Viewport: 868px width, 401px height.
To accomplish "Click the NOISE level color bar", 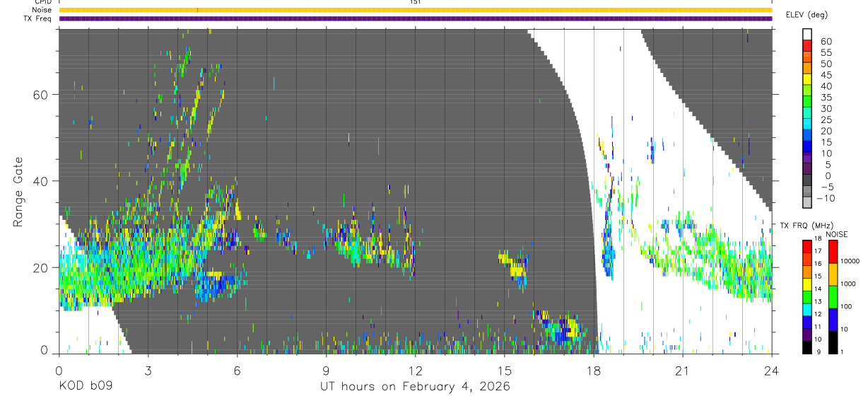I will (833, 297).
